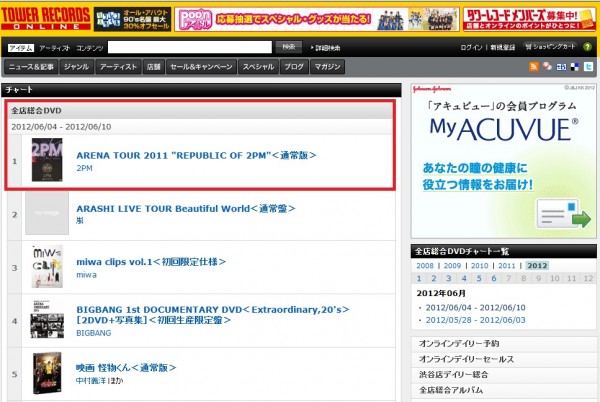Click the 中村義洋 artist link
Viewport: 600px width, 402px height.
(91, 381)
